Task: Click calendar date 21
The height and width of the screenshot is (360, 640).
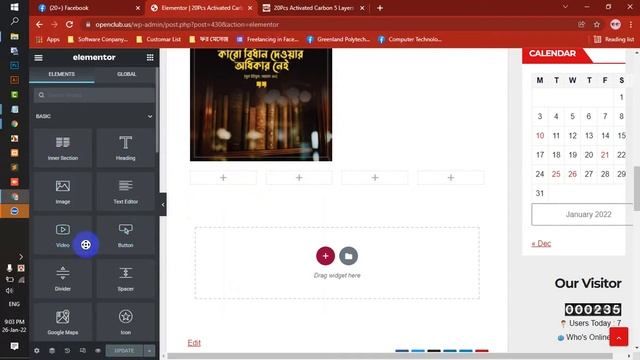Action: coord(605,155)
